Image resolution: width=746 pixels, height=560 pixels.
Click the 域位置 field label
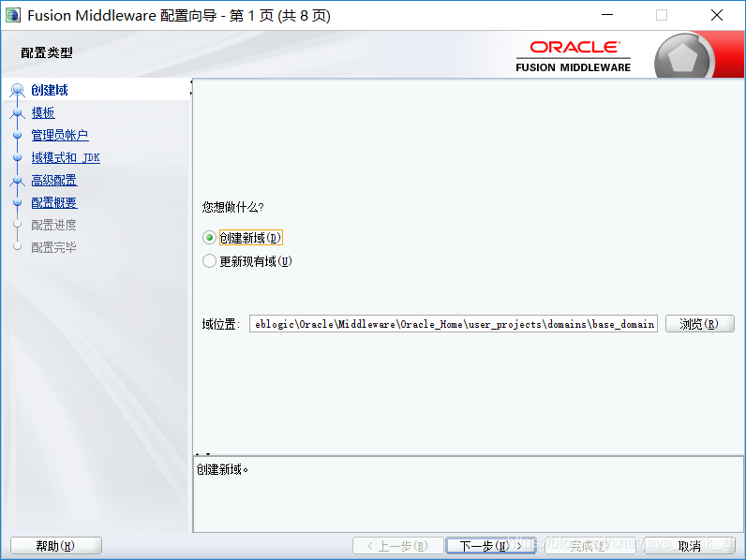(221, 324)
